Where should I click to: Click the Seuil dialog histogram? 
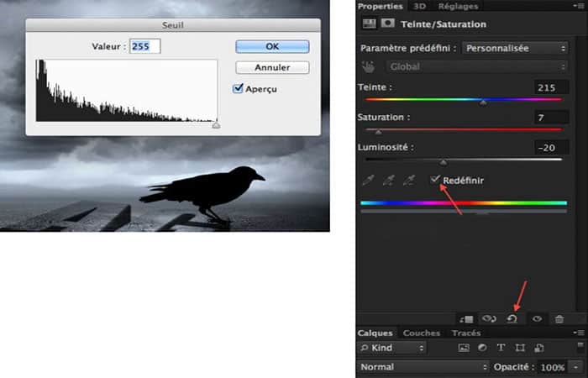(127, 91)
